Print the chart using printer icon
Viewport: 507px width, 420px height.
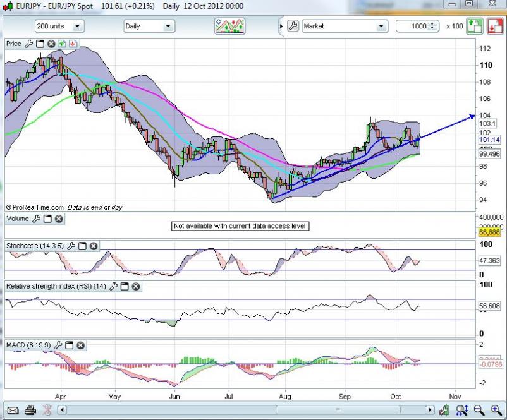pyautogui.click(x=30, y=411)
